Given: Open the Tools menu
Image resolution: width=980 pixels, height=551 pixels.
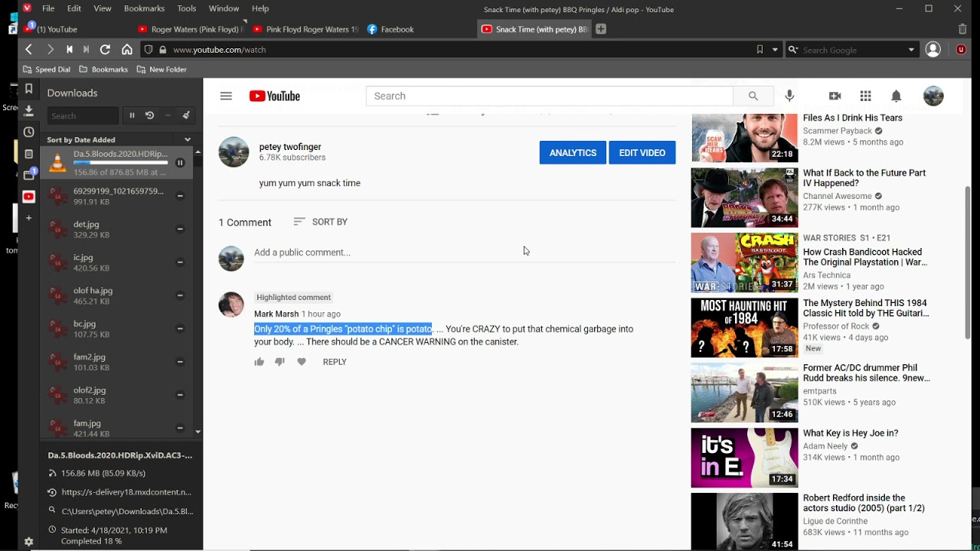Looking at the screenshot, I should click(187, 8).
